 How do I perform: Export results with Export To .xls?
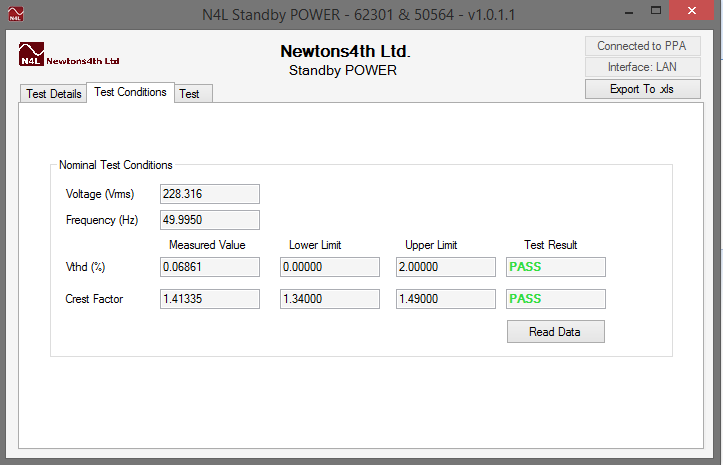(x=643, y=89)
